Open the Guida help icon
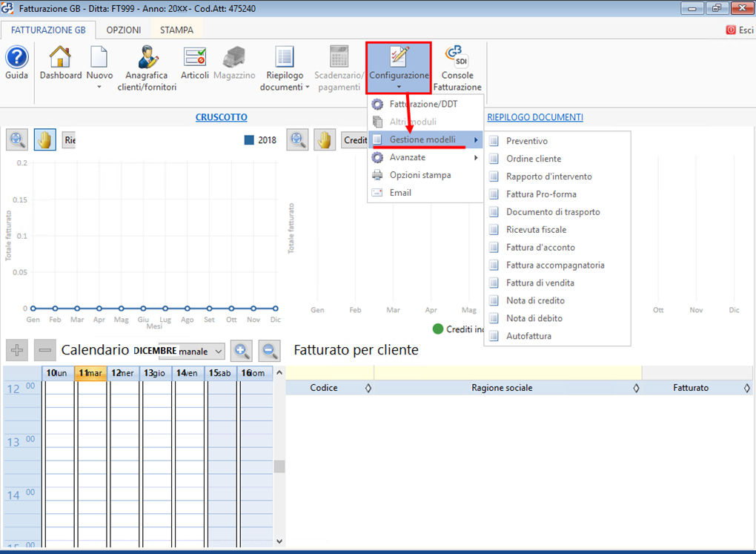Image resolution: width=756 pixels, height=554 pixels. coord(16,58)
